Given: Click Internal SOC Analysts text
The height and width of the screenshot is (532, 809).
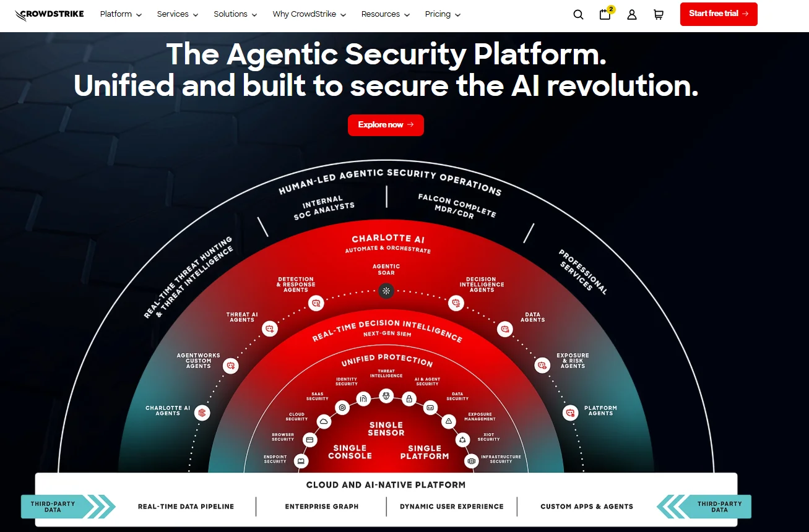Looking at the screenshot, I should 324,208.
